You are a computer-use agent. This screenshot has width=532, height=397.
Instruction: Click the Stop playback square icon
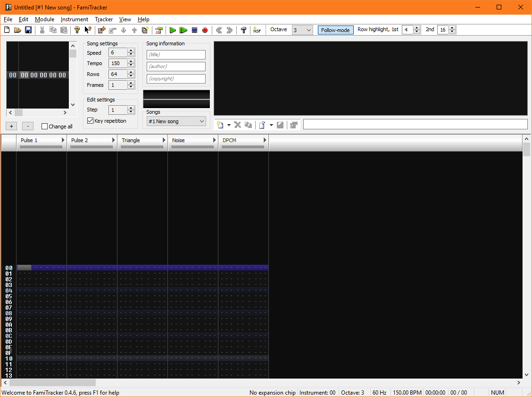click(x=194, y=30)
